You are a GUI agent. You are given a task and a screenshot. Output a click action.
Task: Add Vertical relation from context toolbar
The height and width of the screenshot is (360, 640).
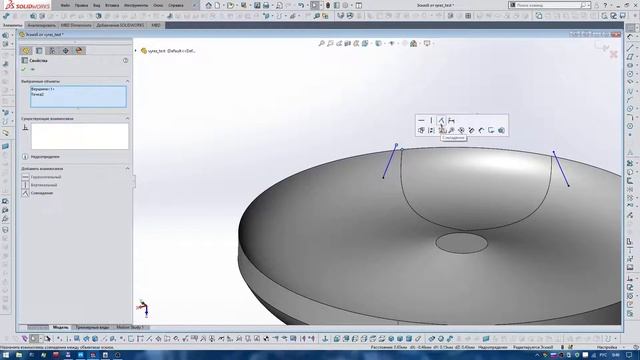coord(431,120)
